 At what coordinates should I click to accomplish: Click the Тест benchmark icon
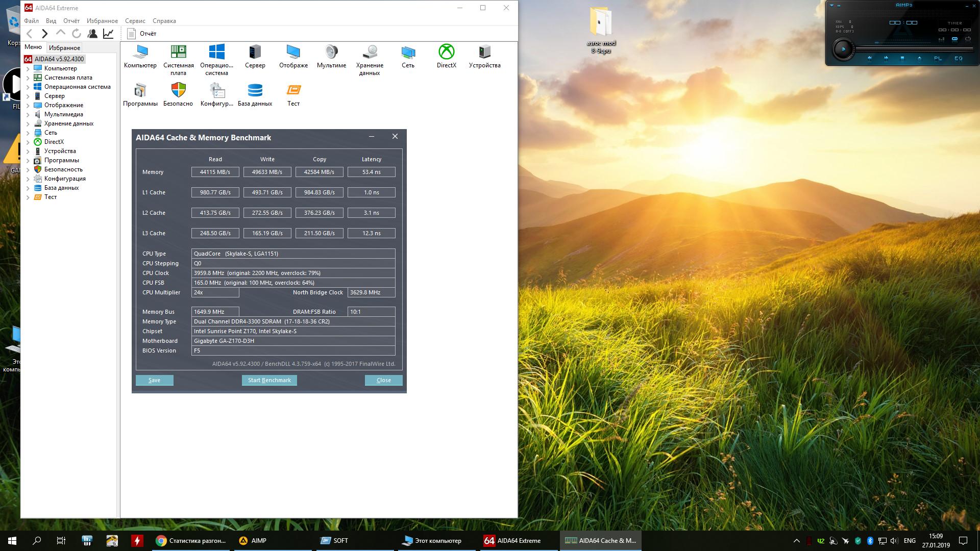pos(293,91)
